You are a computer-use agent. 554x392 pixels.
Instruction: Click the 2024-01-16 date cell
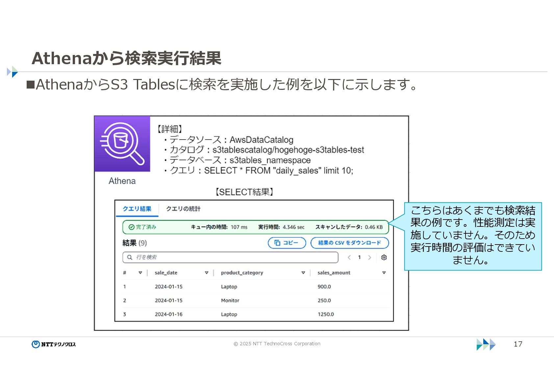click(169, 314)
